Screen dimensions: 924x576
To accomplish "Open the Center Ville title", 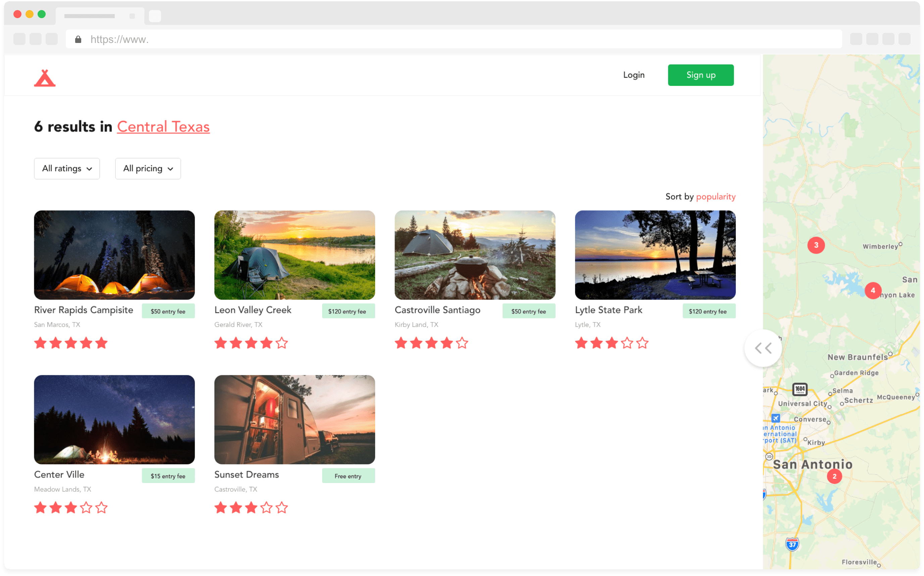I will [x=59, y=475].
